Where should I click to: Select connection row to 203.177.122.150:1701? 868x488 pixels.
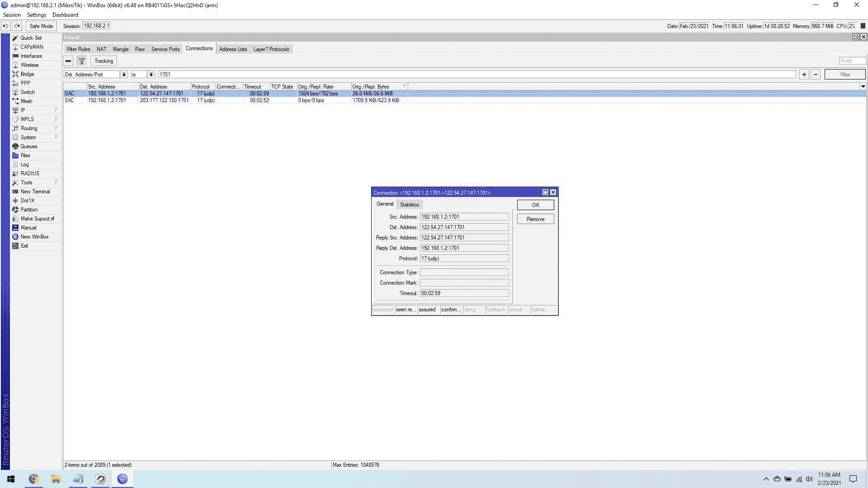point(236,100)
